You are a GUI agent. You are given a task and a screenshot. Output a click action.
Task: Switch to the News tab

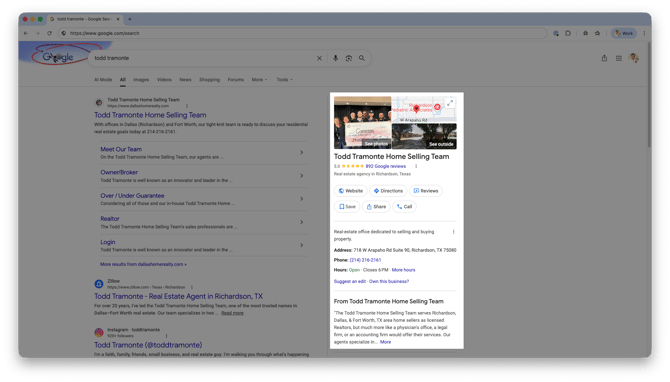pos(185,79)
